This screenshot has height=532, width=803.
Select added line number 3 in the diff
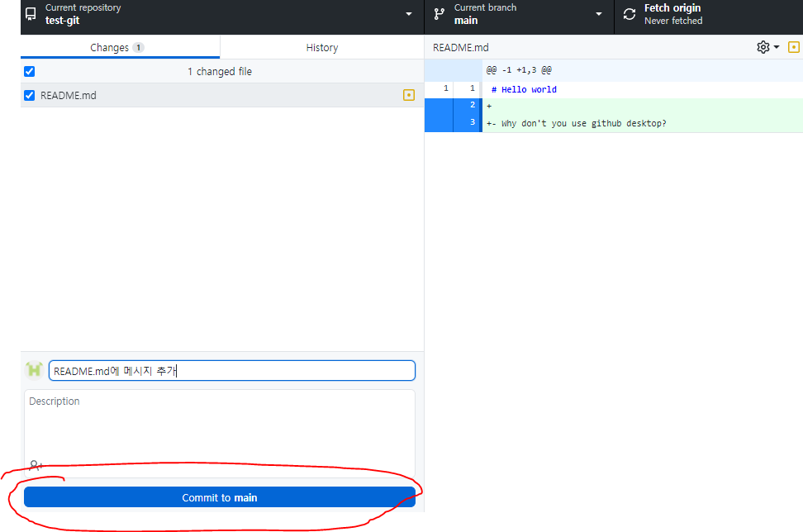tap(473, 122)
